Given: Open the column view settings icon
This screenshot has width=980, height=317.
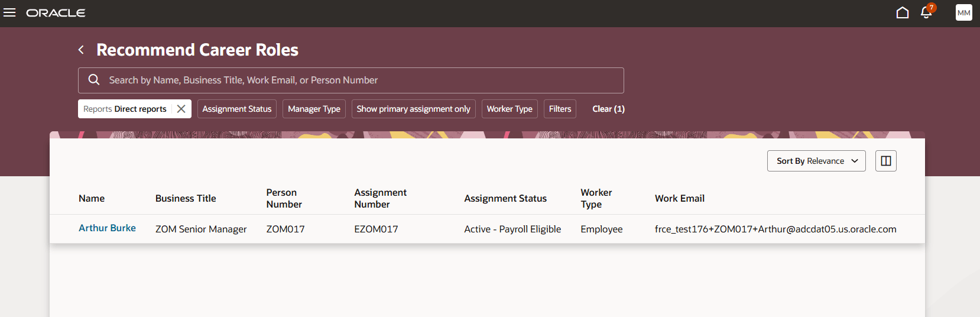Looking at the screenshot, I should (885, 161).
